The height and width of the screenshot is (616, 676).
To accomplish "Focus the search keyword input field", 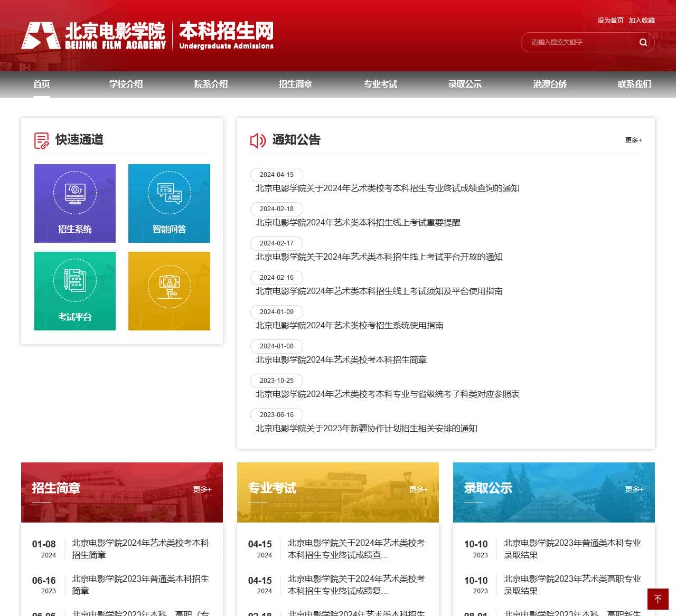I will click(581, 42).
